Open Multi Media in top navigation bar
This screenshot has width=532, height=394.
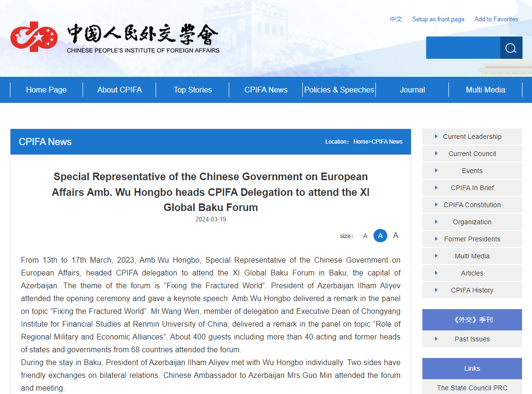(x=485, y=90)
